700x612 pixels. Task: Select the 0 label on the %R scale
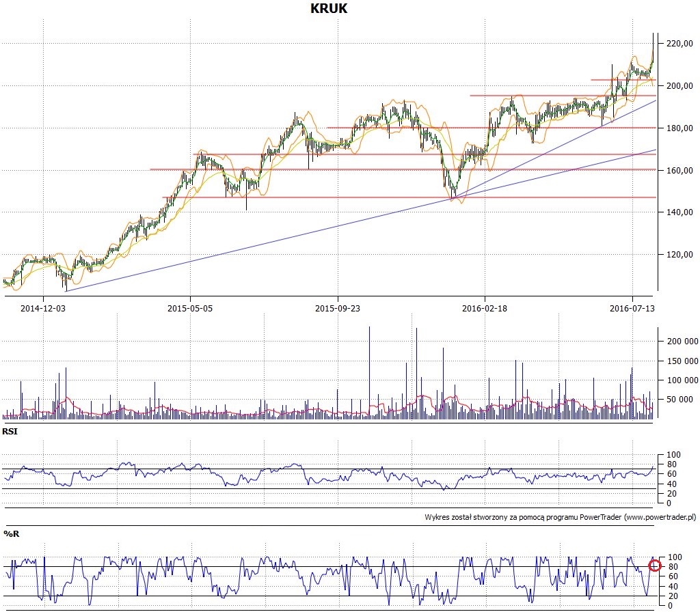pos(670,606)
